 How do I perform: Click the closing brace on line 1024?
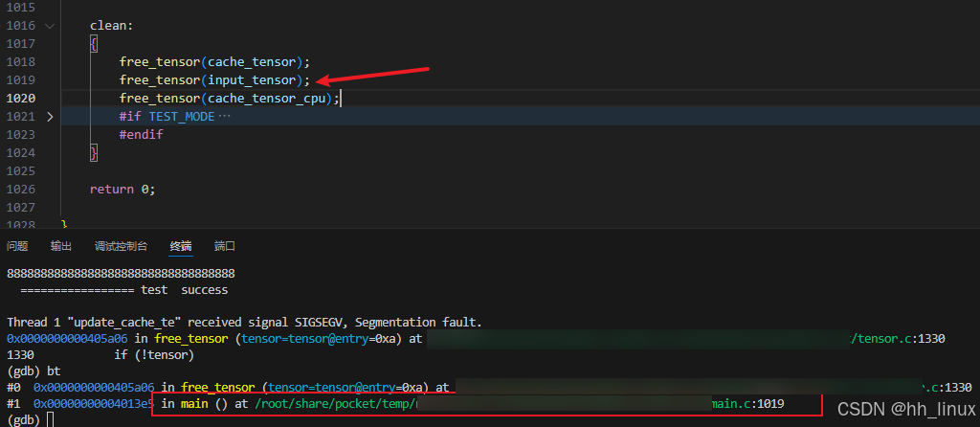(x=94, y=152)
